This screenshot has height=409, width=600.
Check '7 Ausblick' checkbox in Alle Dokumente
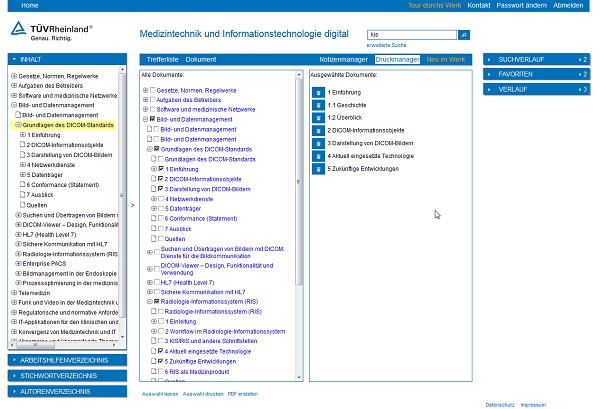click(161, 228)
